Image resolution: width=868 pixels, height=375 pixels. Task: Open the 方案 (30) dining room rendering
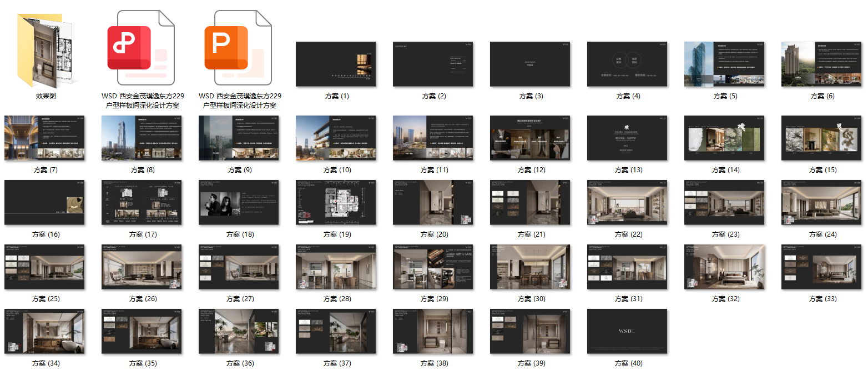pyautogui.click(x=529, y=267)
